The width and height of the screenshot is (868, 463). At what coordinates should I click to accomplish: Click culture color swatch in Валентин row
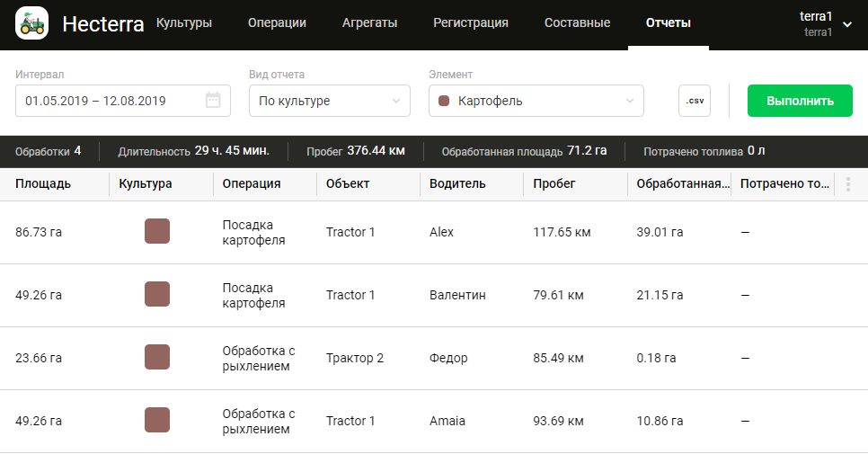tap(157, 294)
